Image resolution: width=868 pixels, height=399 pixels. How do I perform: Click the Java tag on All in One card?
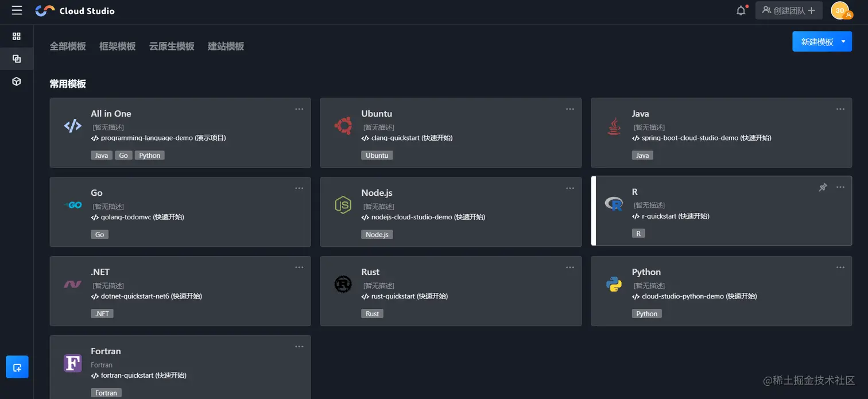pyautogui.click(x=102, y=156)
